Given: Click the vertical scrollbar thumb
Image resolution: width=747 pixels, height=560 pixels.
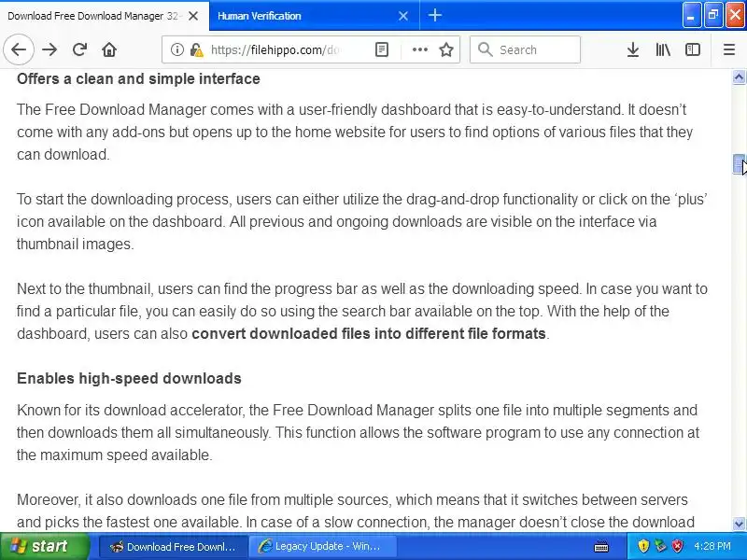Looking at the screenshot, I should coord(739,165).
